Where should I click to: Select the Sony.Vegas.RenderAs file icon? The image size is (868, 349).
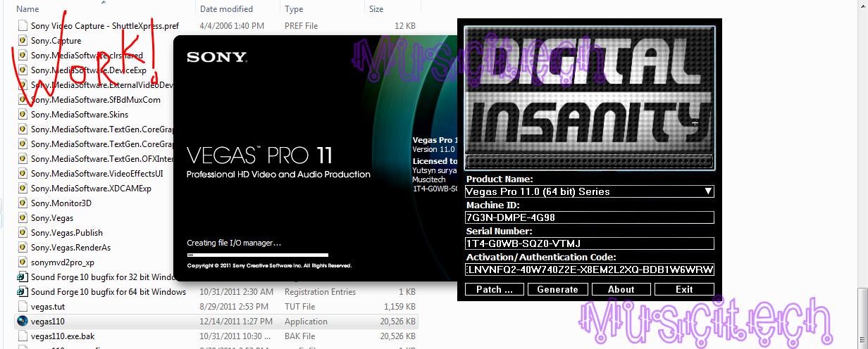(22, 248)
